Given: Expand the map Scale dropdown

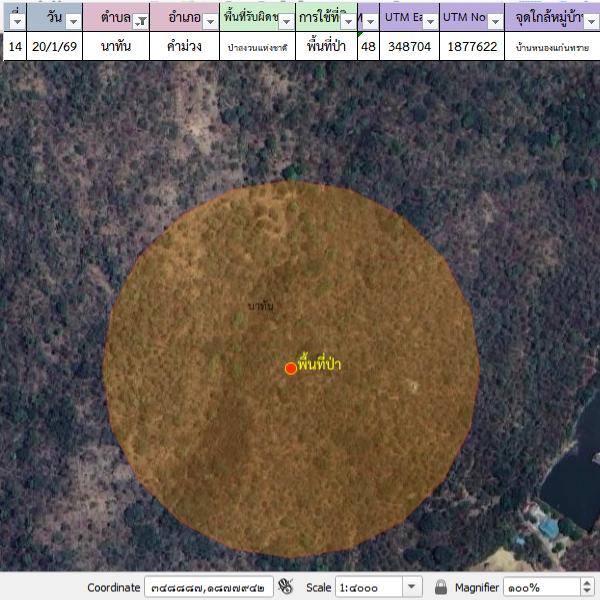Looking at the screenshot, I should pyautogui.click(x=412, y=587).
